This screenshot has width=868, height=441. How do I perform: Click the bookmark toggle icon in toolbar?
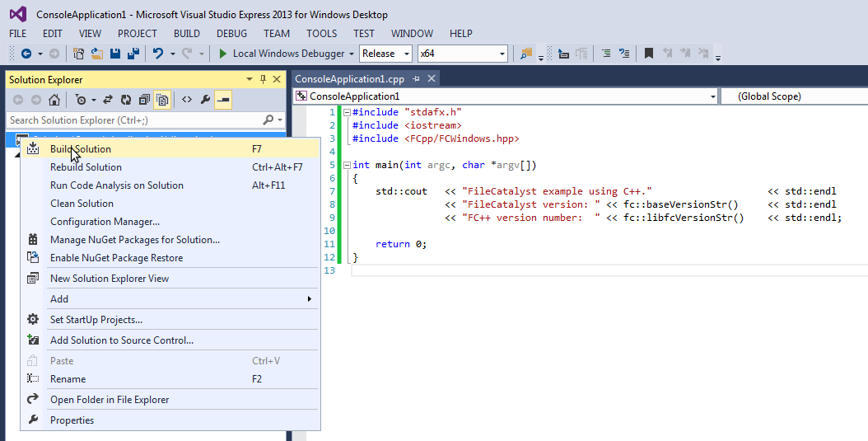click(x=649, y=54)
